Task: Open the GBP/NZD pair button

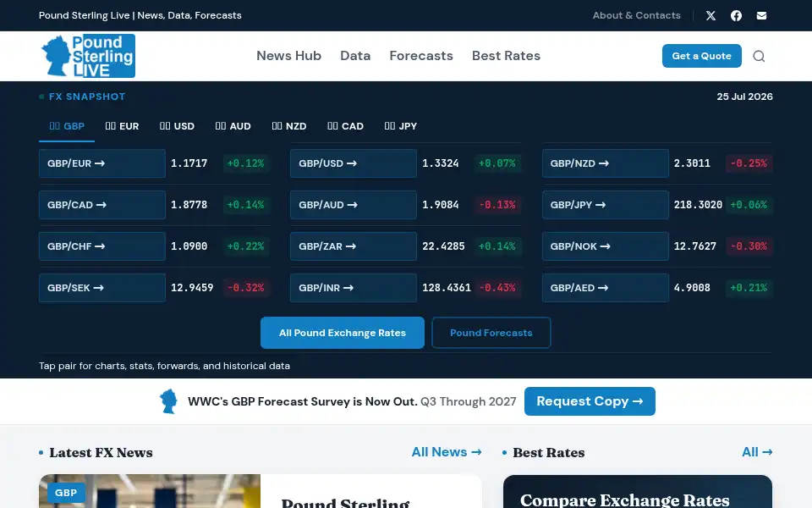Action: pyautogui.click(x=606, y=163)
